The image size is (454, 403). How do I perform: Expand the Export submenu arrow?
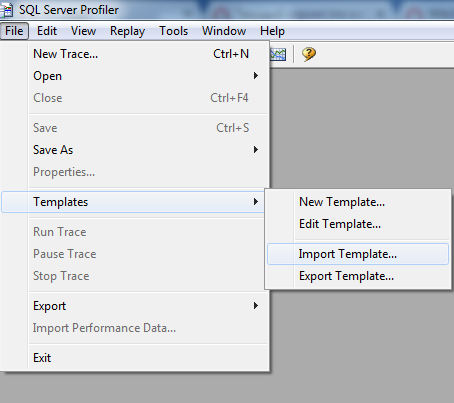click(x=256, y=306)
